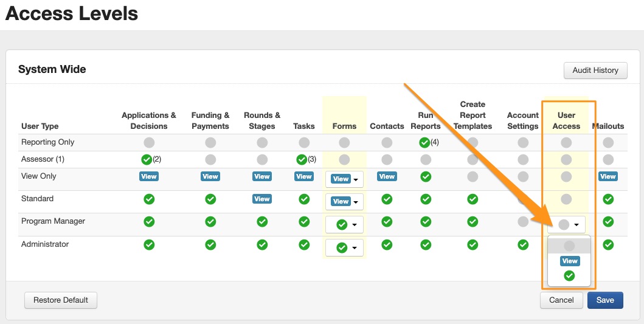Expand Standard Forms dropdown
The image size is (644, 324).
coord(344,201)
